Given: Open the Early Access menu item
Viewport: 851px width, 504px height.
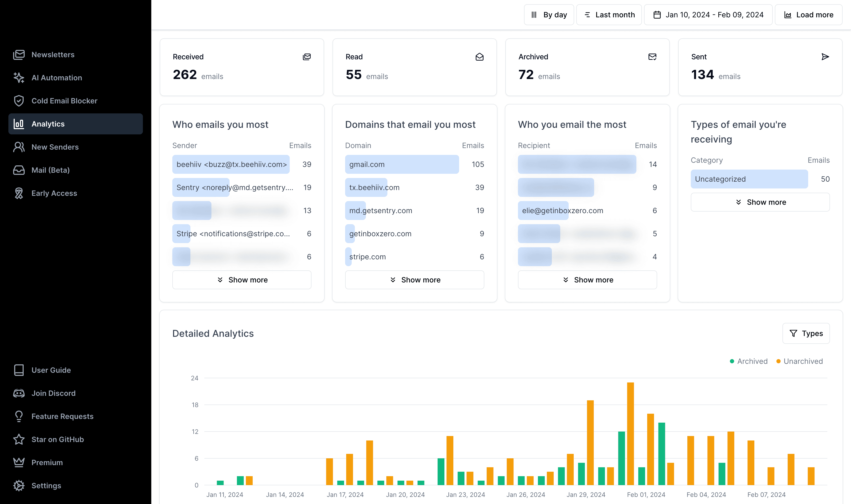Looking at the screenshot, I should (54, 193).
